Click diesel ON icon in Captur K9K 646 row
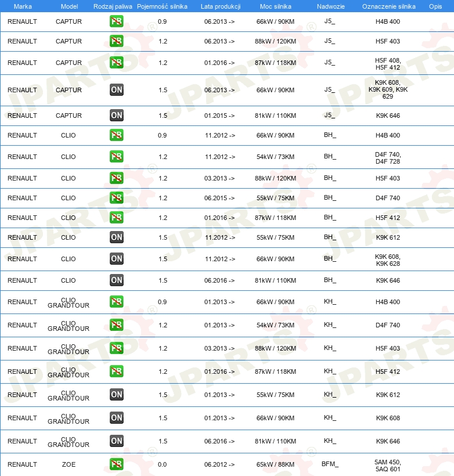 point(117,116)
